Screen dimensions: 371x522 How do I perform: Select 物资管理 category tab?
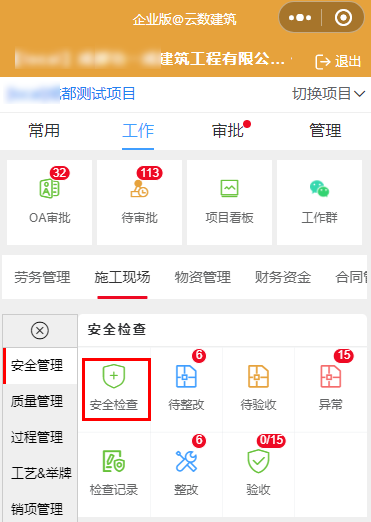203,277
